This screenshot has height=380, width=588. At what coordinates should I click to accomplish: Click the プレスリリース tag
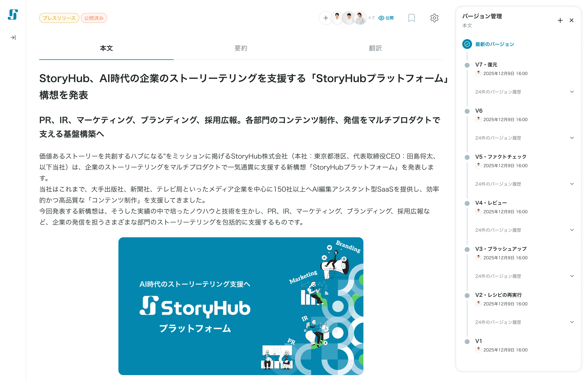tap(59, 18)
